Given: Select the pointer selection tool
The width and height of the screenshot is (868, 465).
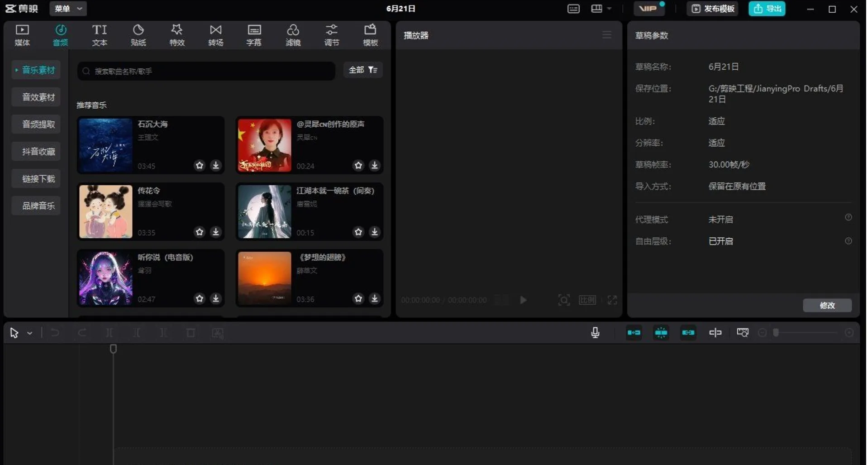Looking at the screenshot, I should [x=14, y=333].
